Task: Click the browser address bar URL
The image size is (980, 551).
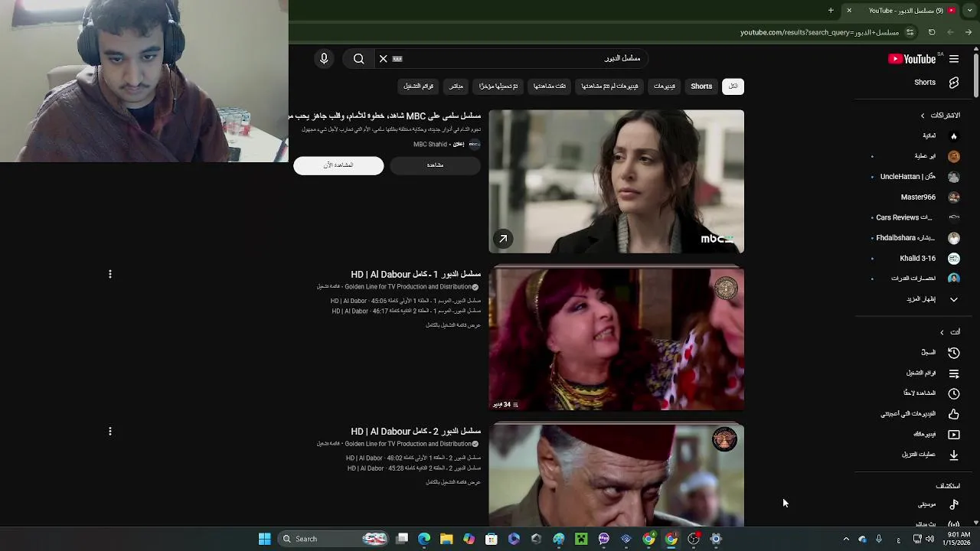Action: [819, 32]
